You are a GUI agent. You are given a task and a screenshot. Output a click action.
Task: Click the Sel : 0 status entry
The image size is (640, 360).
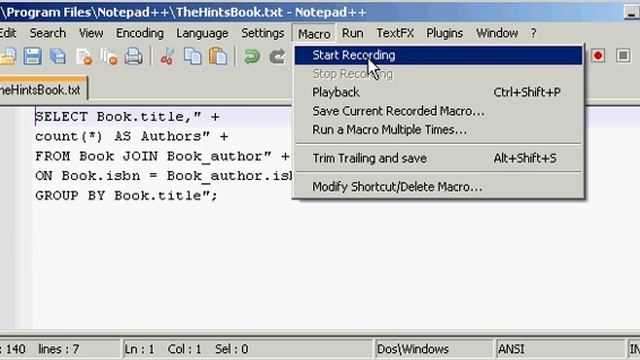pyautogui.click(x=231, y=349)
